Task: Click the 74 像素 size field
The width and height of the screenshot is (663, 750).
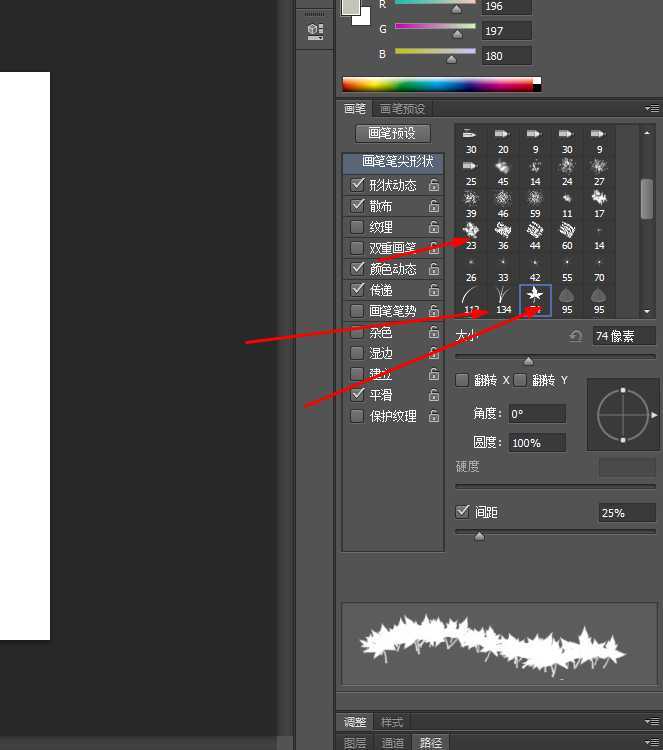Action: pyautogui.click(x=624, y=336)
